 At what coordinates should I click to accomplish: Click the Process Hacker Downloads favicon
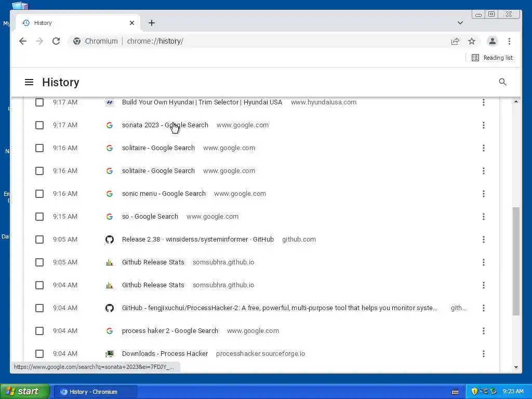click(110, 354)
